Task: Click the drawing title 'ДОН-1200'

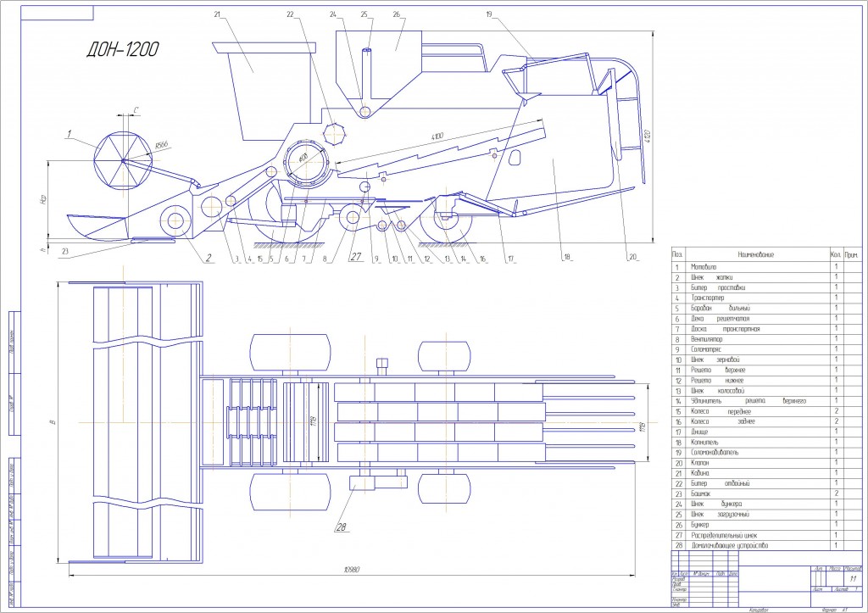Action: [122, 50]
